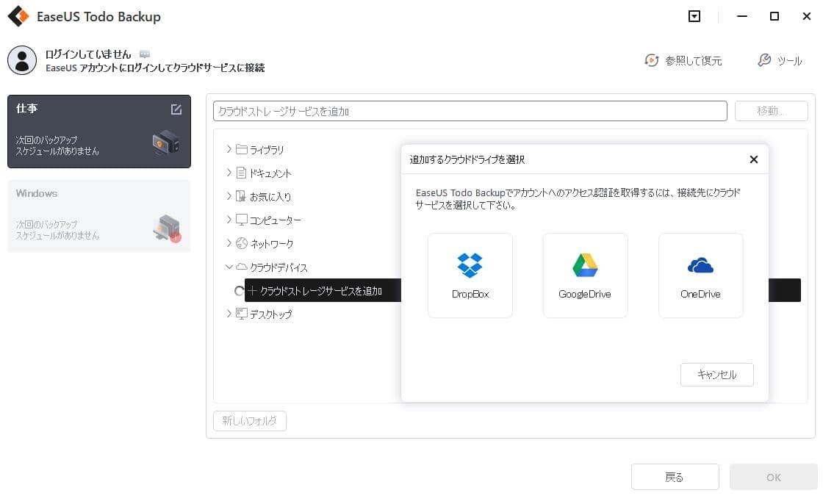The image size is (823, 504).
Task: Select the radio button beside クラウドストレージサービスを追加
Action: pyautogui.click(x=239, y=291)
